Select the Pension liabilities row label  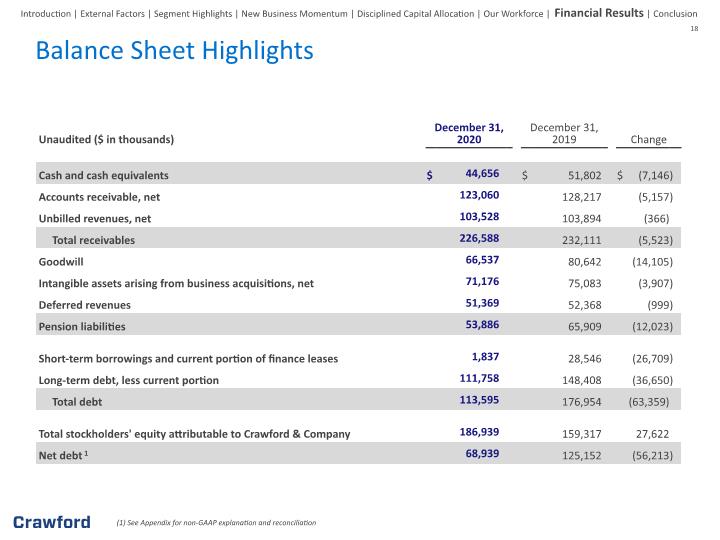[x=82, y=326]
